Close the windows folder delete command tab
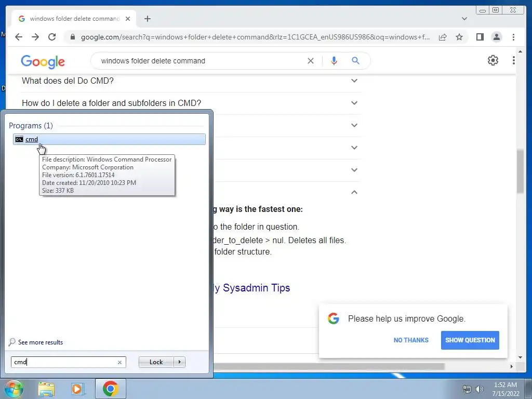532x399 pixels. tap(128, 19)
